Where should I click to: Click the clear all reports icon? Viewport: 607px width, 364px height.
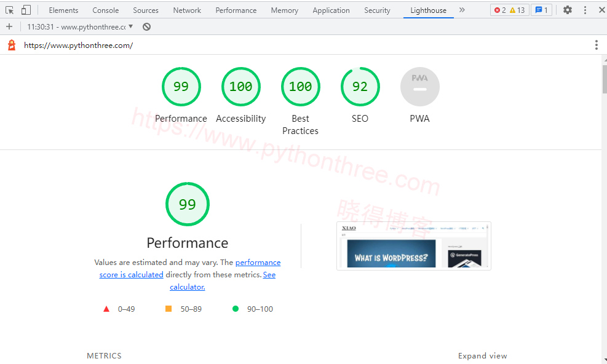[x=146, y=26]
